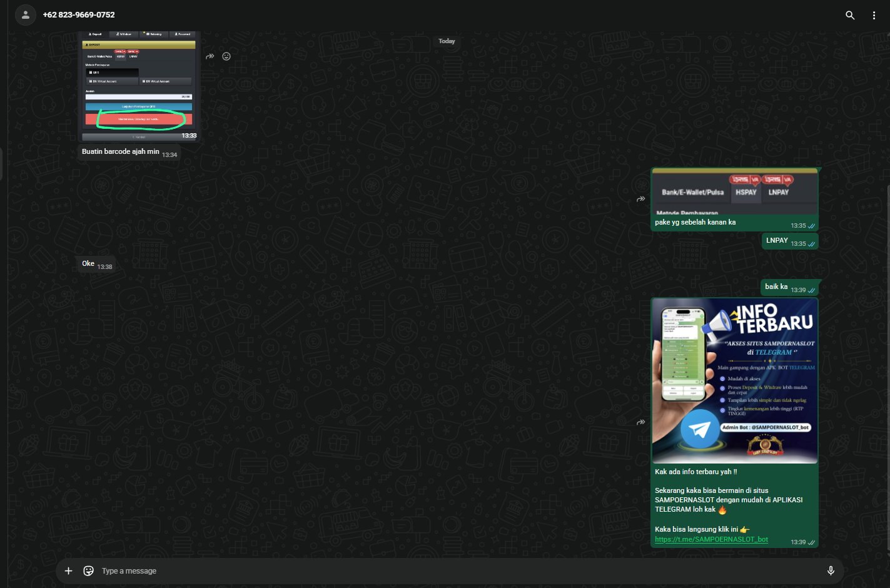
Task: Select the 'LNPAY' sent message
Action: (790, 241)
